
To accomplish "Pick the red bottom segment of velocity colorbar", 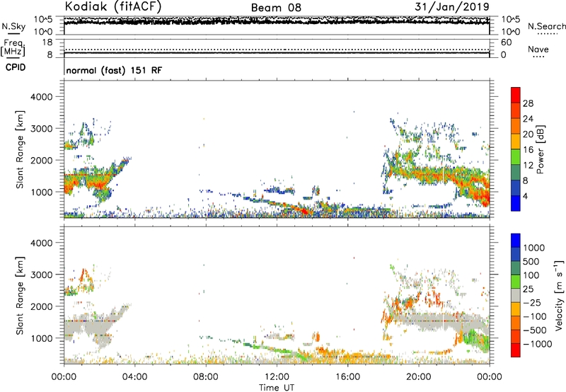I will pyautogui.click(x=516, y=350).
